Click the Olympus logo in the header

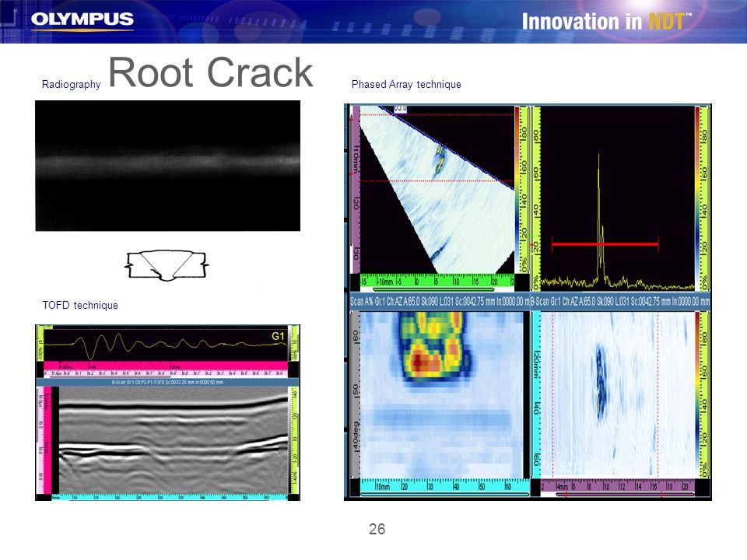point(82,20)
